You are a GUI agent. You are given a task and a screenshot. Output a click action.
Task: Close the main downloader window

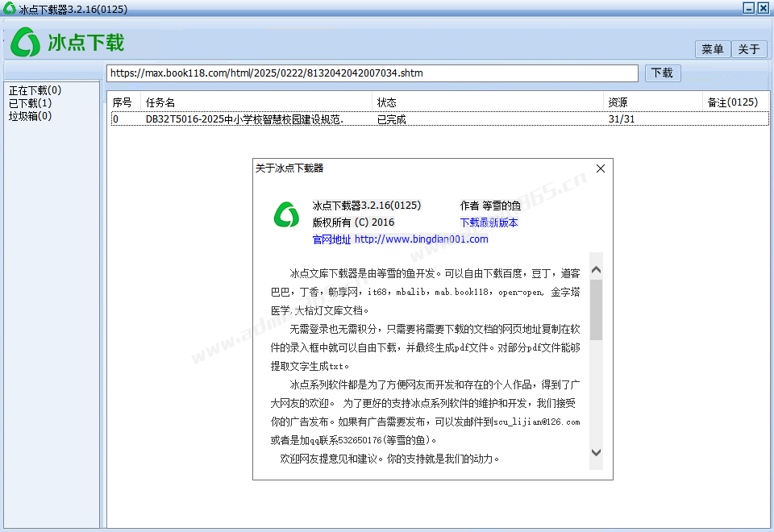[764, 8]
